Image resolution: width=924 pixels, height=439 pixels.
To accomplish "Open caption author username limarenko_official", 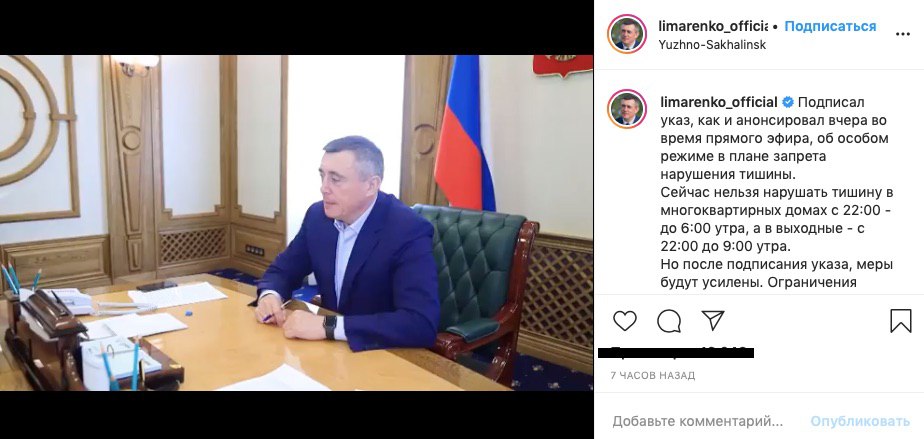I will point(718,103).
